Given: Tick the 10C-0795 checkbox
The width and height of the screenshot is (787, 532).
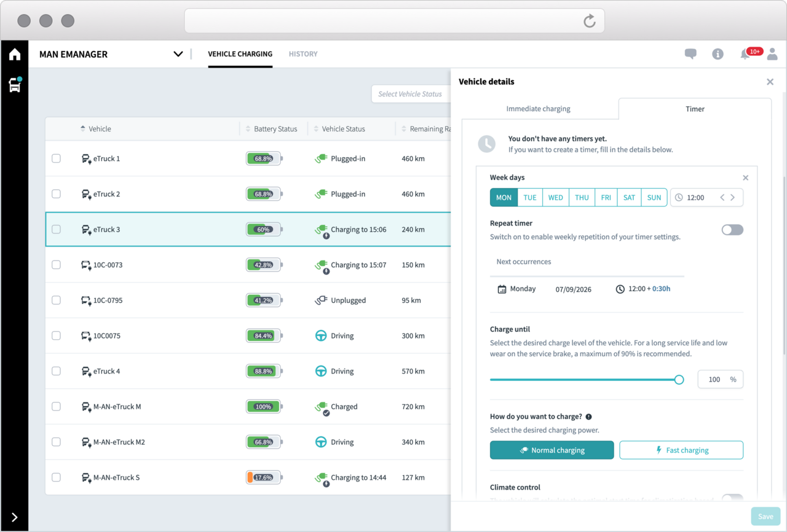Looking at the screenshot, I should (57, 300).
